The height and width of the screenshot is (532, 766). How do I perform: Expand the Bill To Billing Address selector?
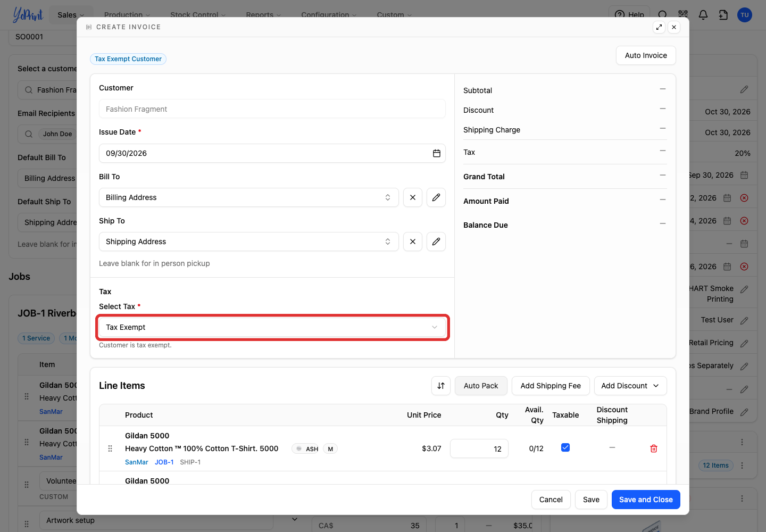pos(249,197)
